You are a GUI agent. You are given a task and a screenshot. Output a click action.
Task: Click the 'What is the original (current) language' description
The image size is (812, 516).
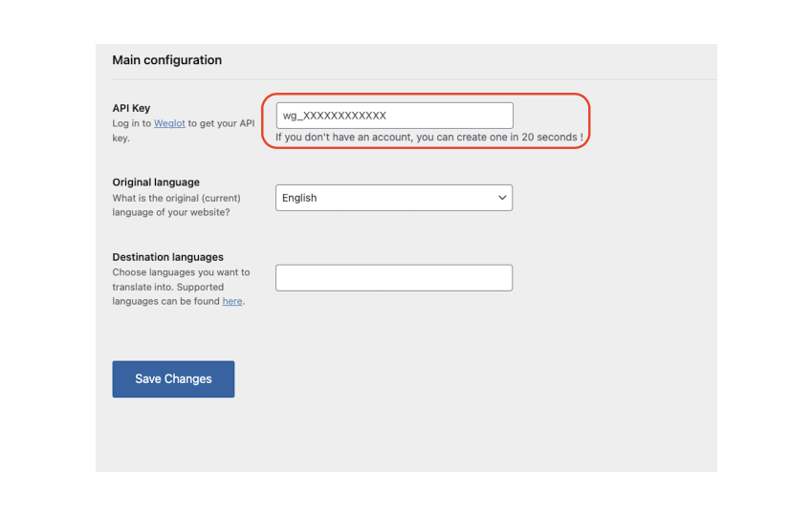[x=177, y=204]
